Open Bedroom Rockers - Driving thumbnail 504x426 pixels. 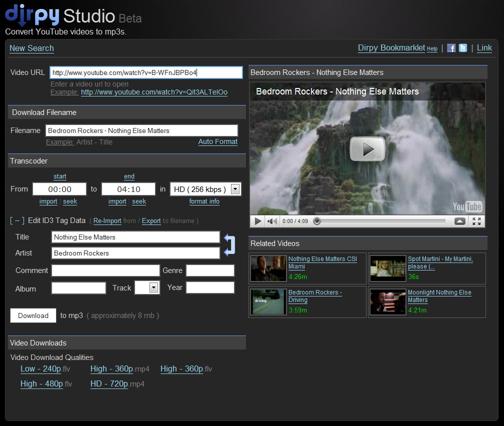pyautogui.click(x=268, y=302)
